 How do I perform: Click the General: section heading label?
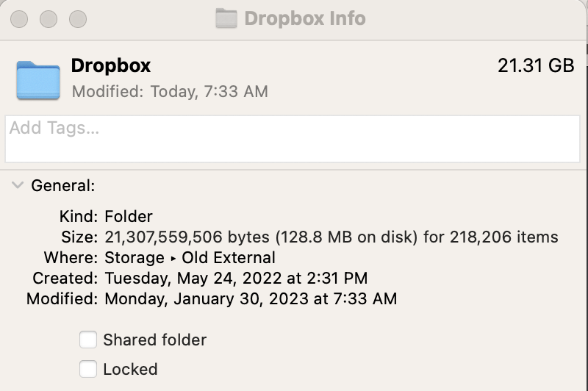coord(63,186)
